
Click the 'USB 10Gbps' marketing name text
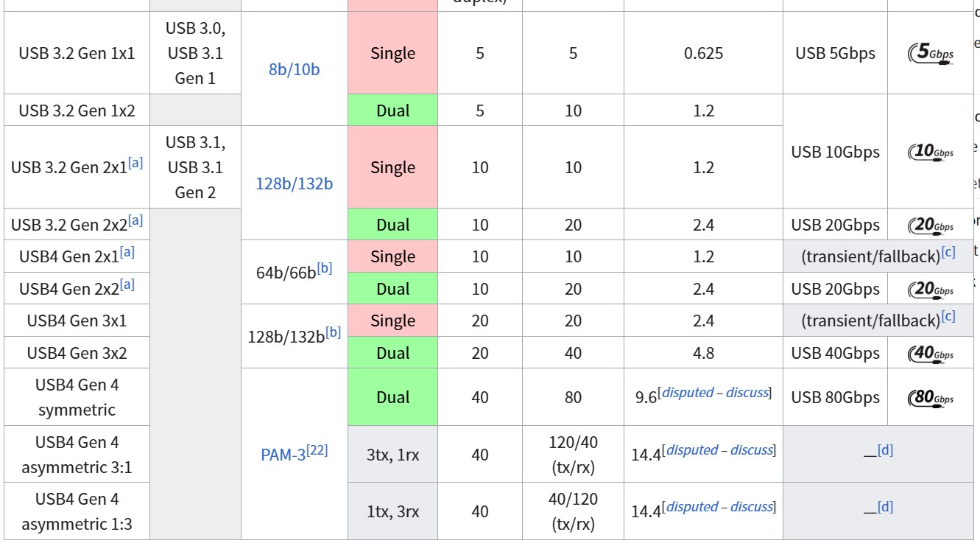pyautogui.click(x=835, y=152)
